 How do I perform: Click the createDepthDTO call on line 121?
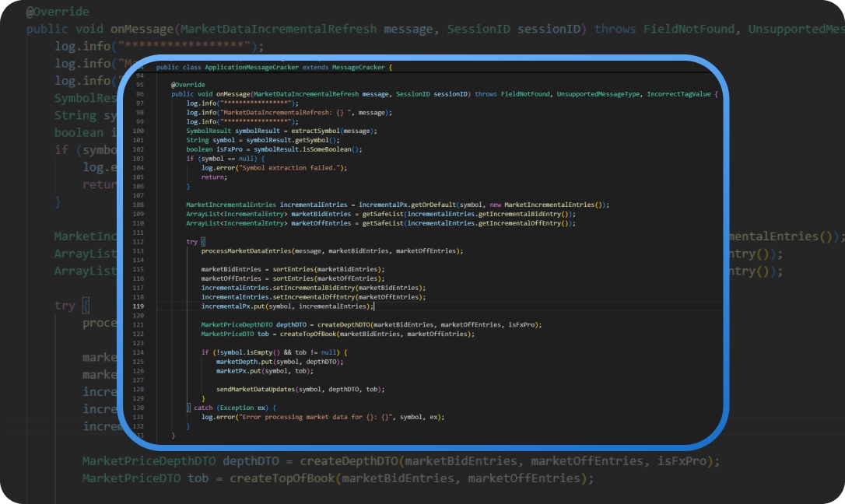pyautogui.click(x=345, y=323)
